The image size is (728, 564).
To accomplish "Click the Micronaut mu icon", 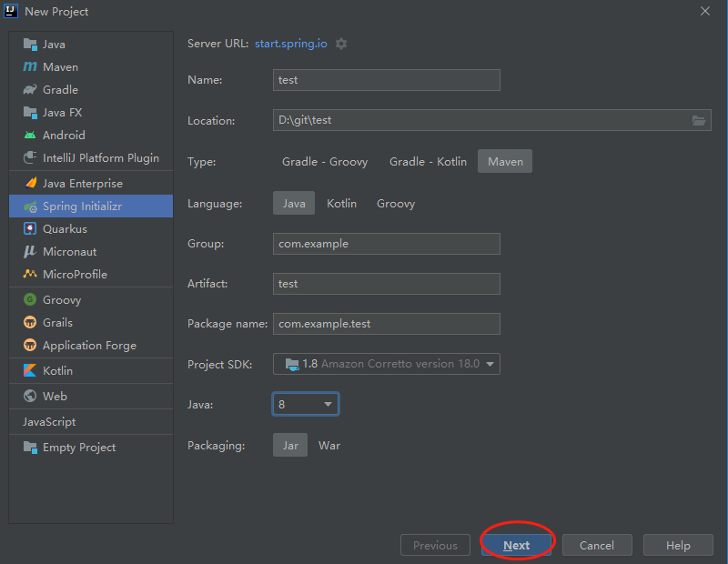I will pyautogui.click(x=30, y=252).
